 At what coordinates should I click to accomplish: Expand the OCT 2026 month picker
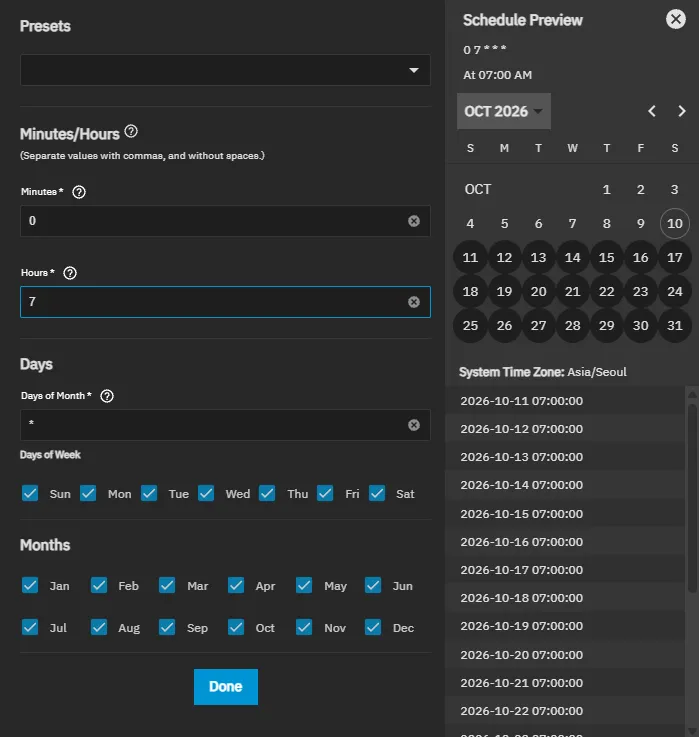coord(503,111)
